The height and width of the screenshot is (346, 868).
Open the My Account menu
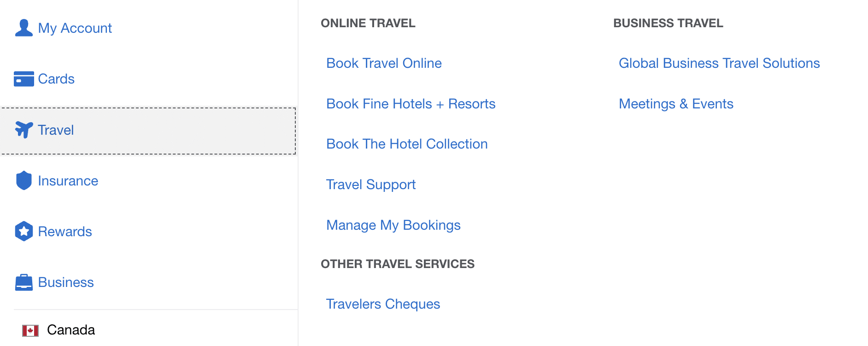click(75, 28)
